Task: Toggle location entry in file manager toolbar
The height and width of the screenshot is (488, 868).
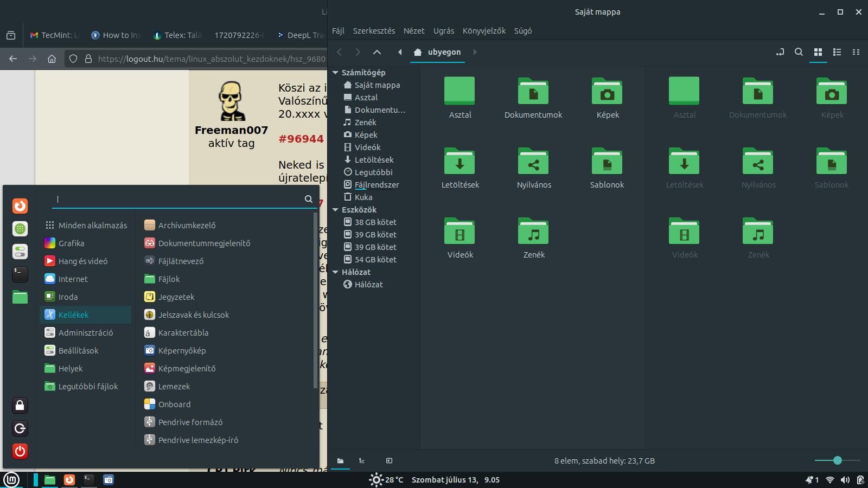Action: [780, 52]
